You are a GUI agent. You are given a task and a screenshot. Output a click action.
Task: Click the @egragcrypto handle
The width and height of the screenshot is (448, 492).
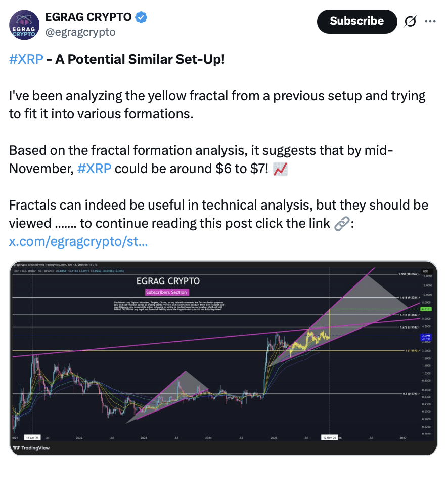80,32
